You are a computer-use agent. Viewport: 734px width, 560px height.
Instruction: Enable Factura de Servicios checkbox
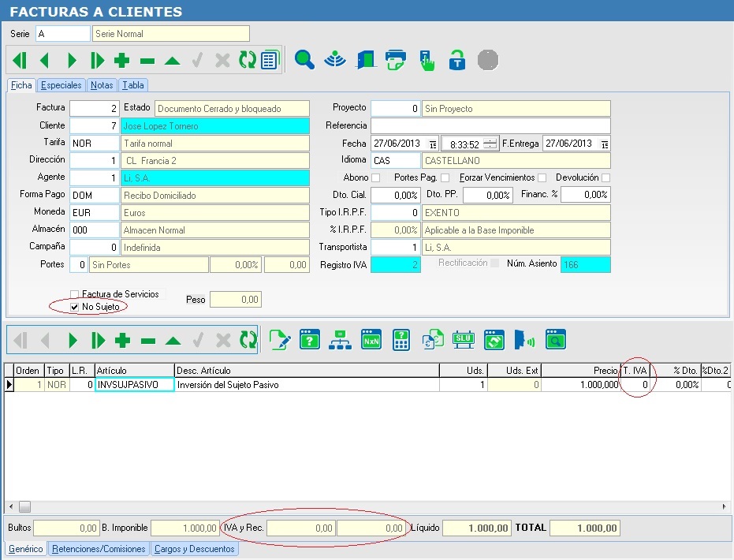74,294
